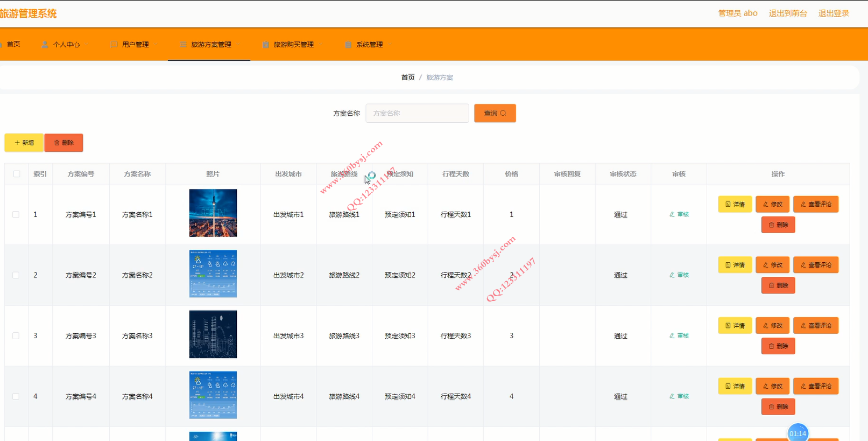Image resolution: width=868 pixels, height=441 pixels.
Task: Tick the checkbox for row 方案编号2
Action: tap(16, 275)
